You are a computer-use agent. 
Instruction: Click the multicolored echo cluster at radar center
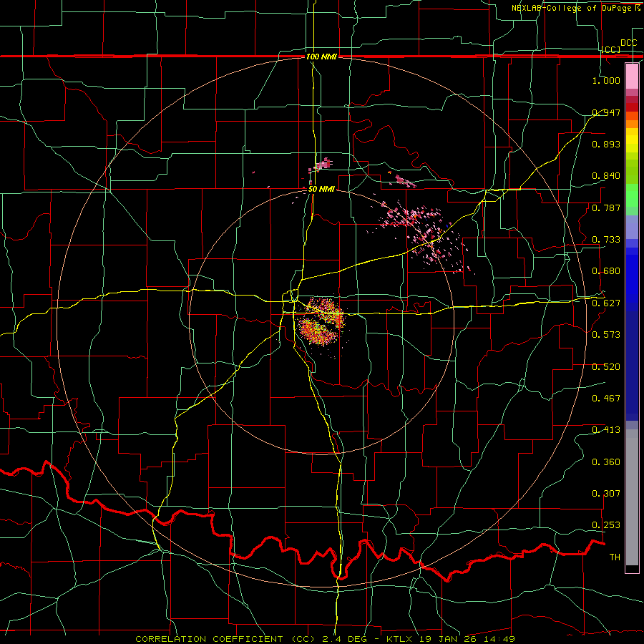323,322
